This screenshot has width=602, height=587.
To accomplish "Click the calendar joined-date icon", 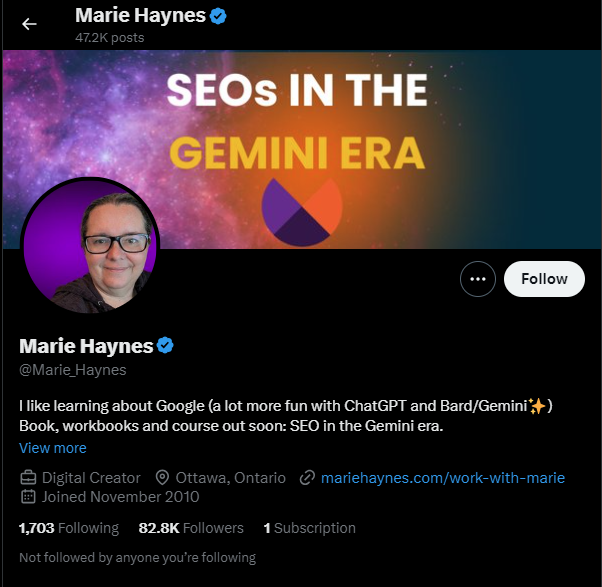I will click(x=28, y=497).
